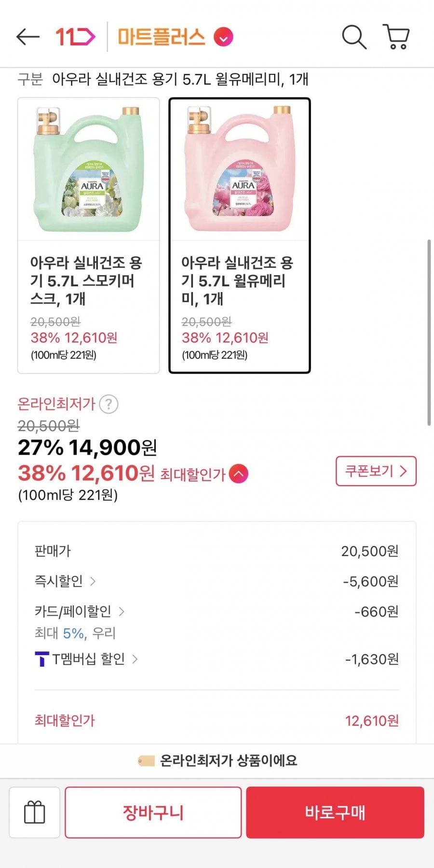
Task: Tap the gift box icon button
Action: [35, 812]
